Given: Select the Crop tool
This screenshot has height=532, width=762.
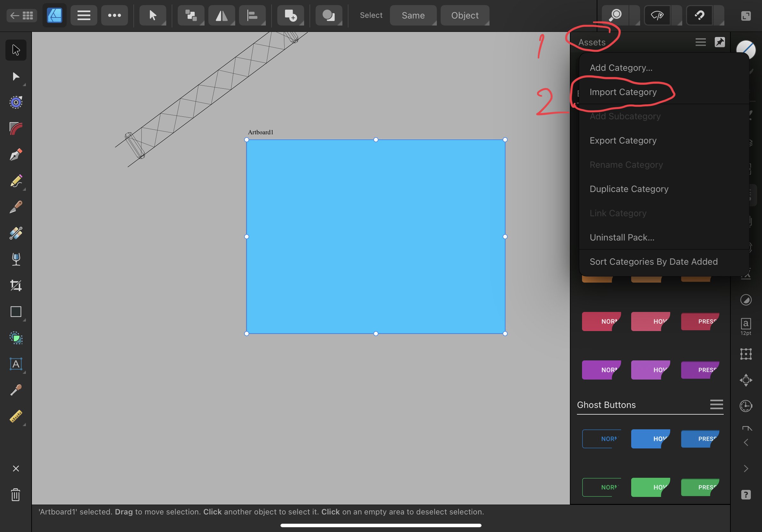Looking at the screenshot, I should click(16, 285).
